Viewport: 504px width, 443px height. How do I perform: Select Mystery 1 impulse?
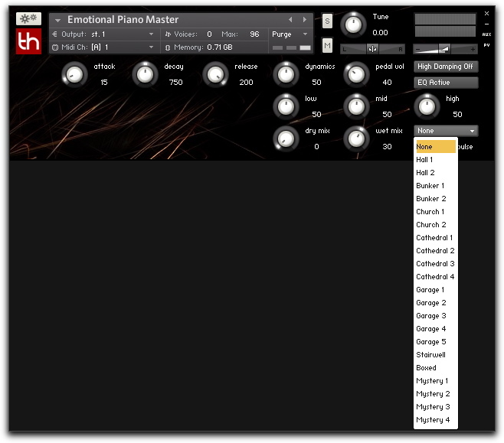436,381
